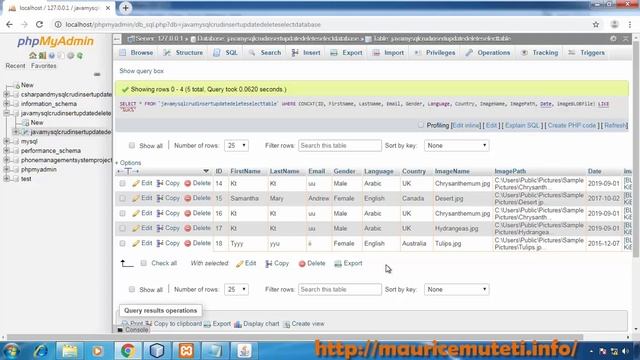Open XAMPP from the taskbar
This screenshot has width=640, height=360.
click(186, 351)
